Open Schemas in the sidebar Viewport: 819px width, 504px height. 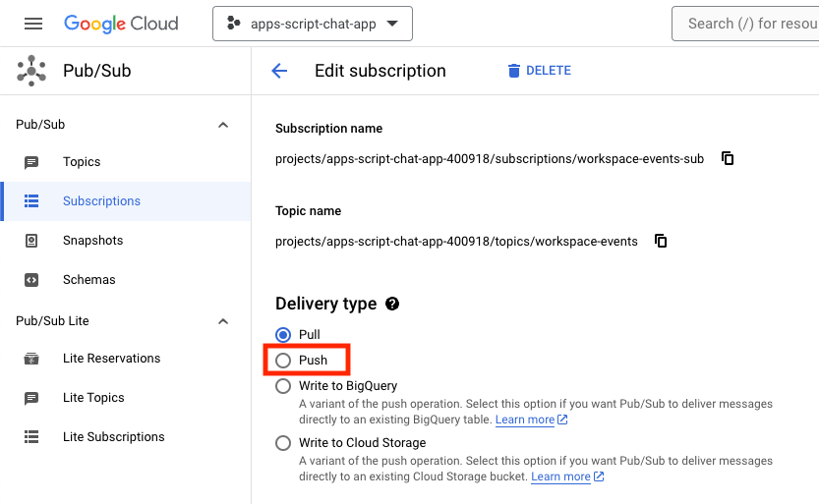(88, 280)
